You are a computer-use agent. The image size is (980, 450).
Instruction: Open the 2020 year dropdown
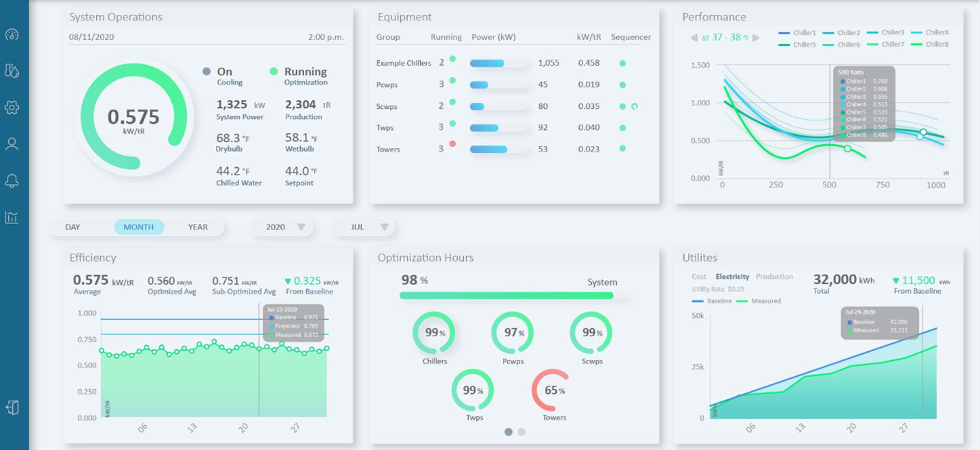[281, 227]
